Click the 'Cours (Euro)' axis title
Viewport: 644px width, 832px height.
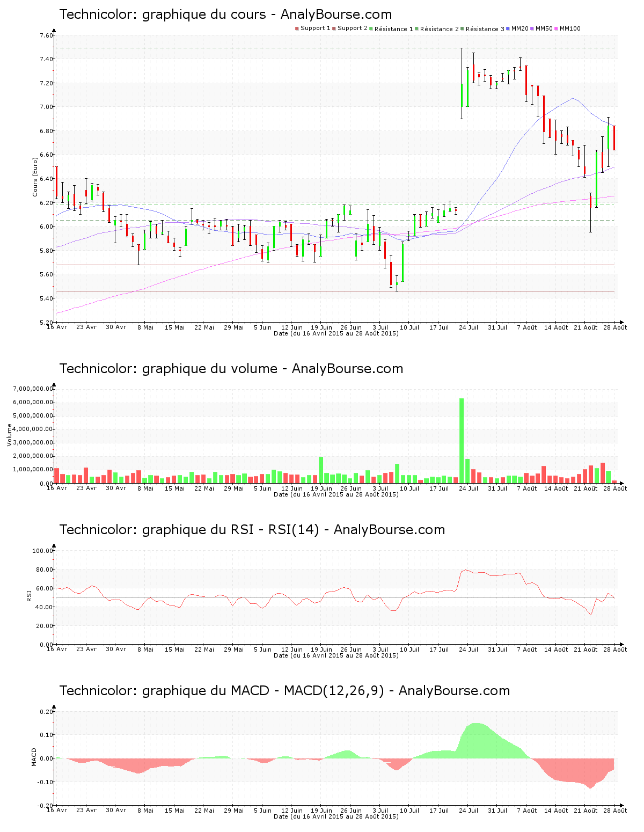coord(35,177)
